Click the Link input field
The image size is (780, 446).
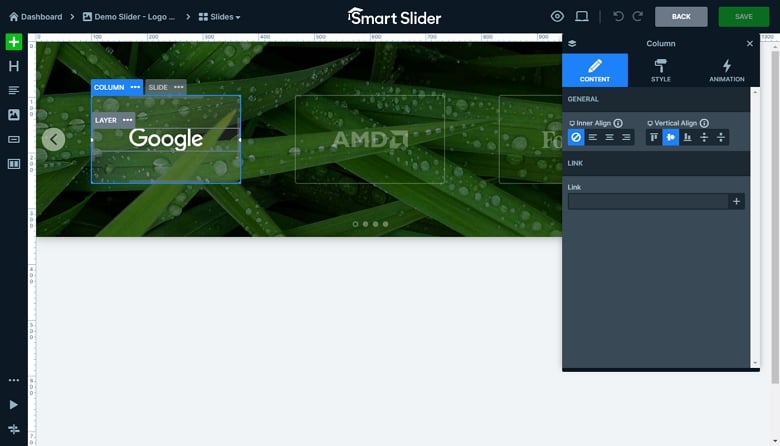pyautogui.click(x=648, y=201)
